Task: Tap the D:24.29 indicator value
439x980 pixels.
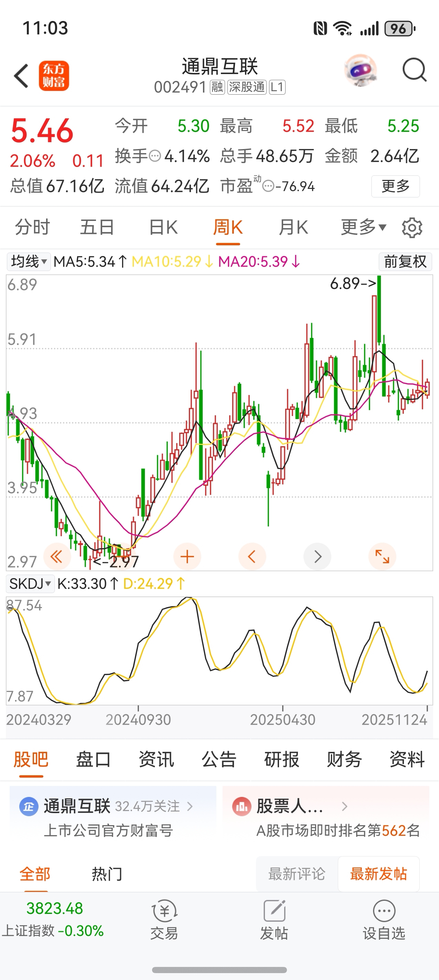Action: 154,584
